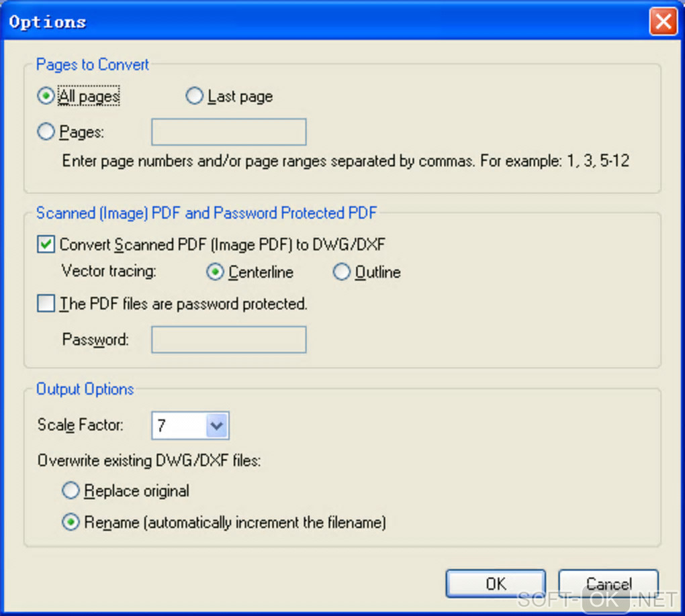This screenshot has height=616, width=685.
Task: Select the Pages range radio button
Action: (46, 132)
